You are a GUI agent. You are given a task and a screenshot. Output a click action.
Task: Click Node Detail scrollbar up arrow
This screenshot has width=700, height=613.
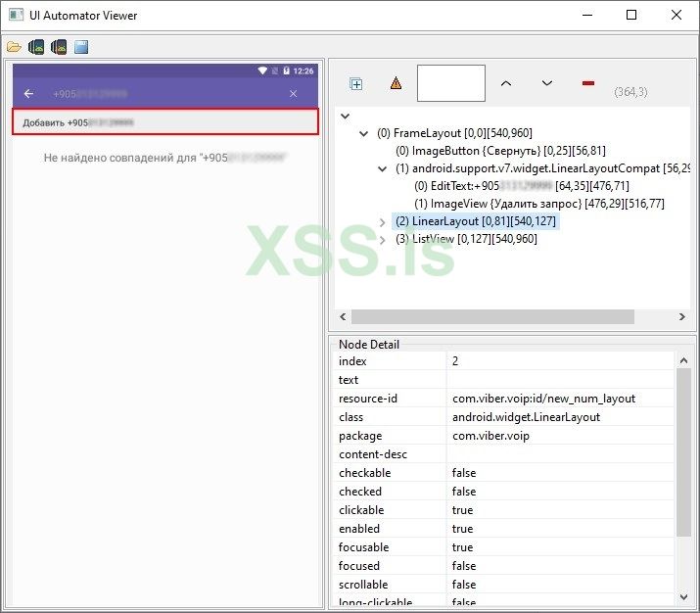tap(683, 360)
